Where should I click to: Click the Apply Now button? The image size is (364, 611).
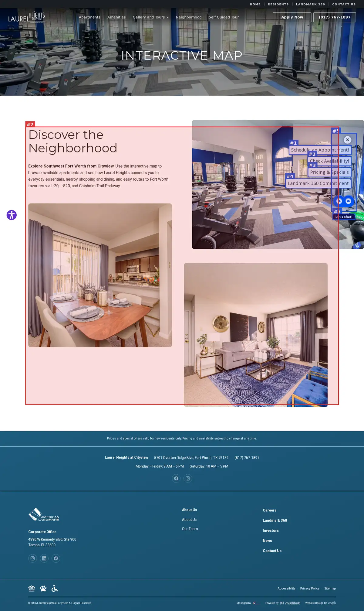292,17
